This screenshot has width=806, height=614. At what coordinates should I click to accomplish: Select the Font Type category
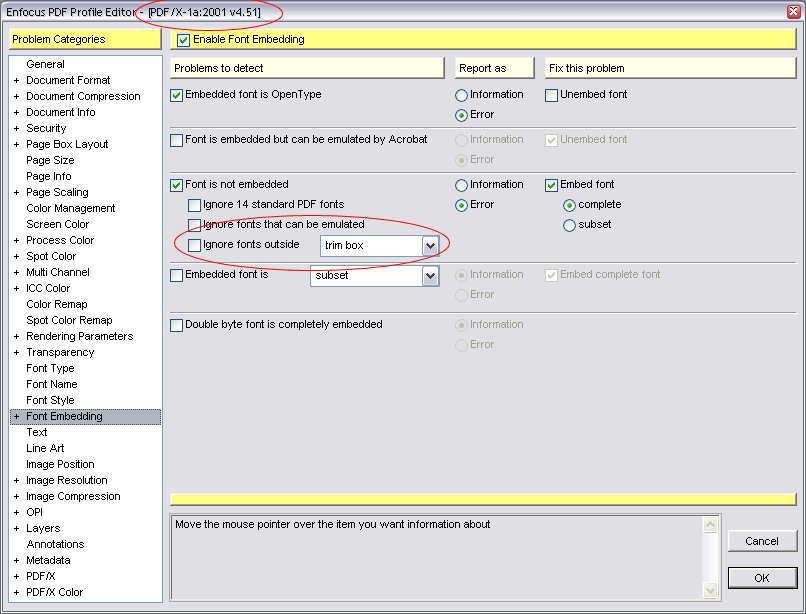(50, 368)
